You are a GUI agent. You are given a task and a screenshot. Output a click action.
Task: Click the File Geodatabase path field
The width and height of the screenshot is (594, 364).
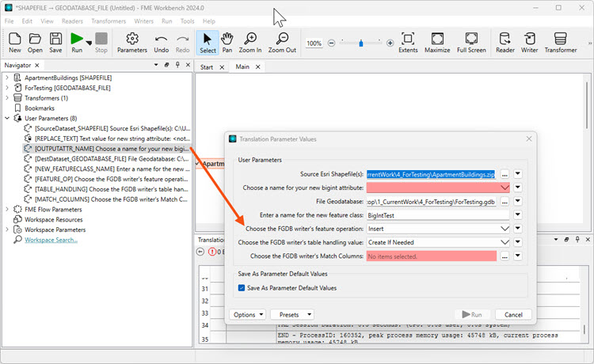pyautogui.click(x=431, y=202)
